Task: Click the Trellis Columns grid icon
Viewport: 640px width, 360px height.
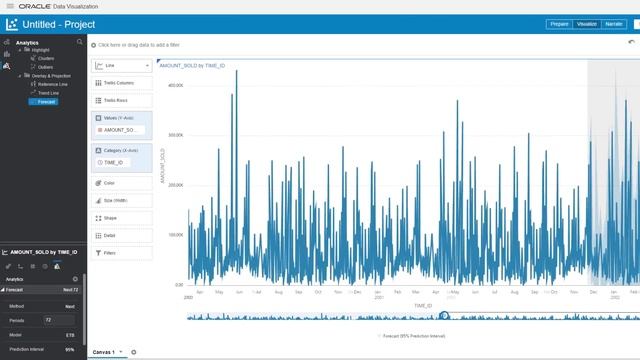Action: point(98,83)
